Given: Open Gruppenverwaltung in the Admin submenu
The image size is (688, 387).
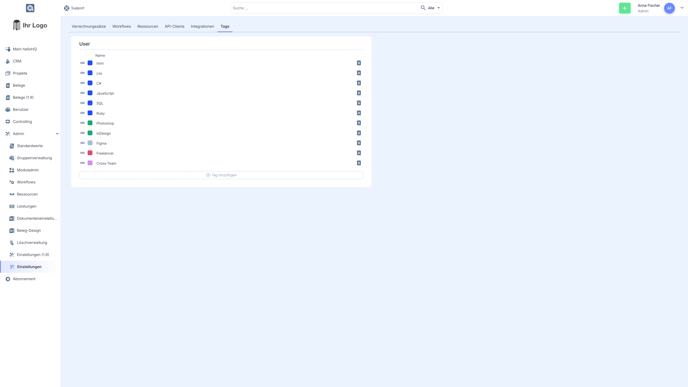Looking at the screenshot, I should 34,158.
